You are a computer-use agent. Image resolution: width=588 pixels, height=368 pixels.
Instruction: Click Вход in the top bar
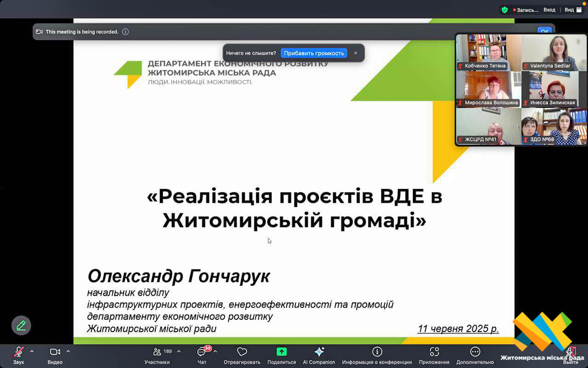coord(549,10)
